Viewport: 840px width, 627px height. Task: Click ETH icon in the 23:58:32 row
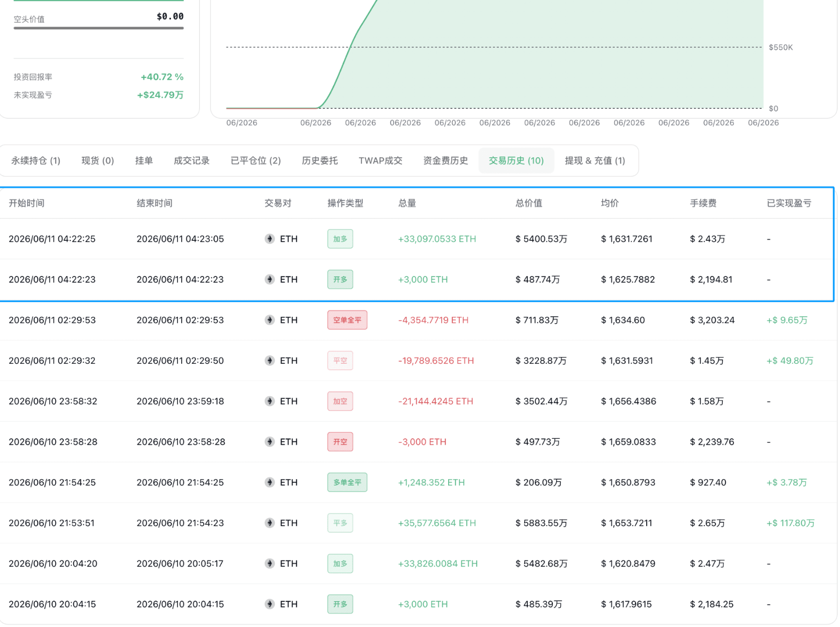click(x=269, y=401)
